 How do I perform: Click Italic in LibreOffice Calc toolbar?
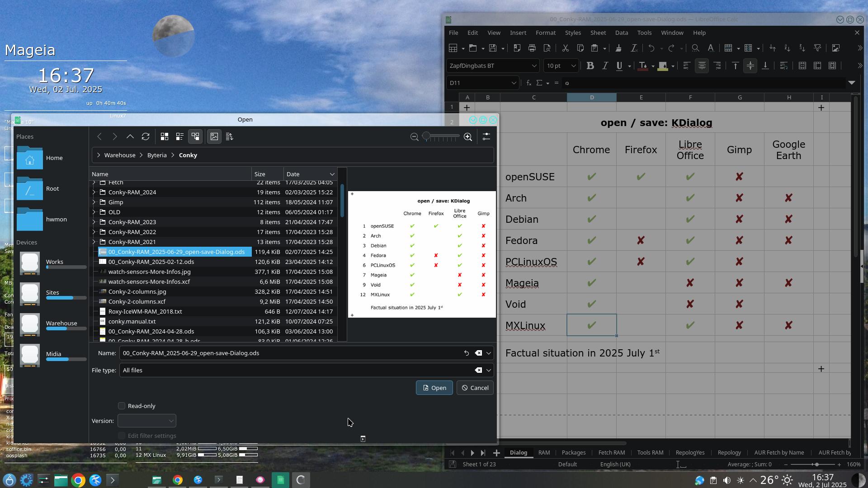point(605,66)
